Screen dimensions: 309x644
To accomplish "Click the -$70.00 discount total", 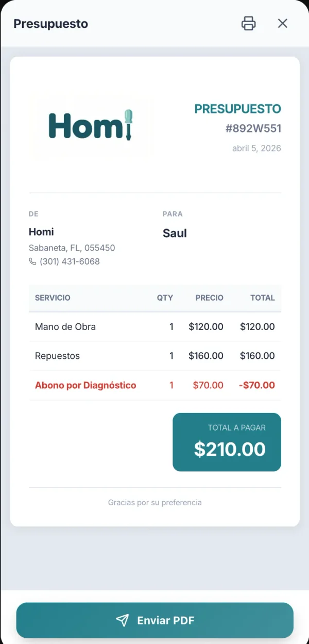I will 256,385.
